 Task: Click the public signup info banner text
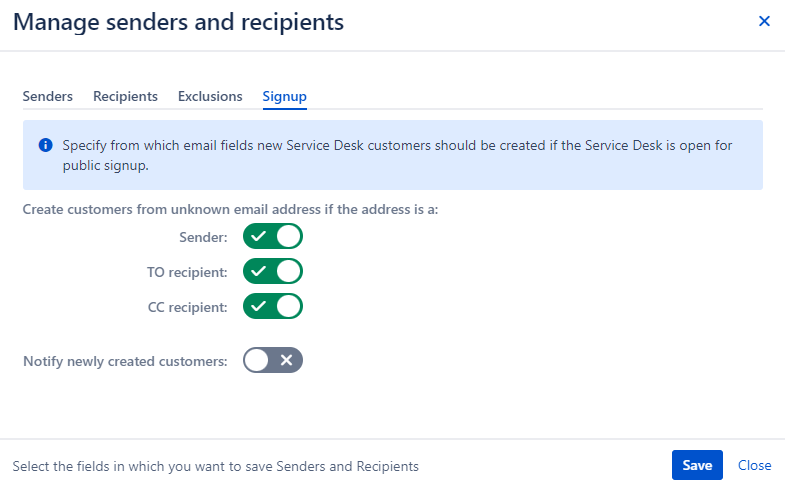[x=397, y=155]
